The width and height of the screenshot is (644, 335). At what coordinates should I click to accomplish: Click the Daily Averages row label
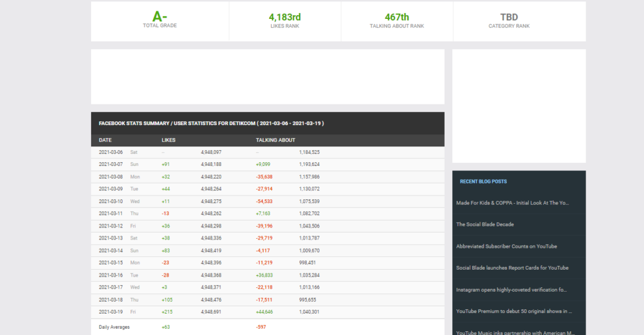114,327
